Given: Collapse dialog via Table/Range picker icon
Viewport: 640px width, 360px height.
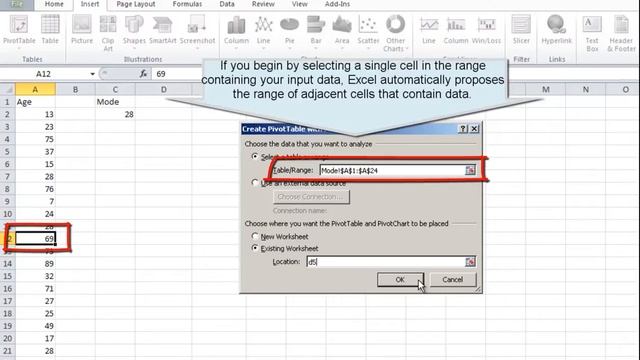Looking at the screenshot, I should pos(470,170).
